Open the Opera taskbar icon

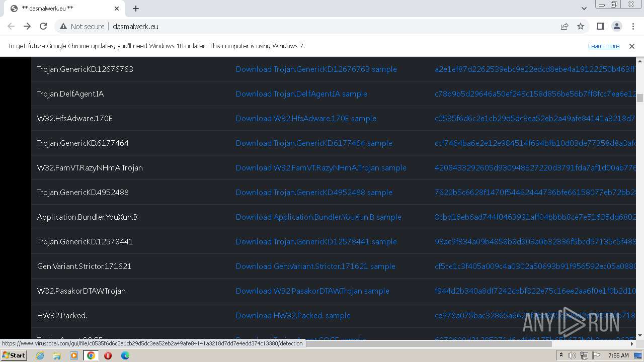tap(108, 355)
